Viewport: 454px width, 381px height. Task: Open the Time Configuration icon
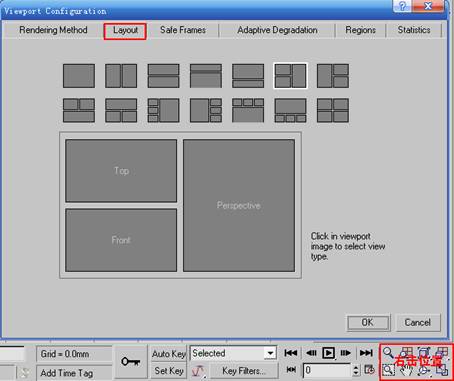[x=369, y=370]
